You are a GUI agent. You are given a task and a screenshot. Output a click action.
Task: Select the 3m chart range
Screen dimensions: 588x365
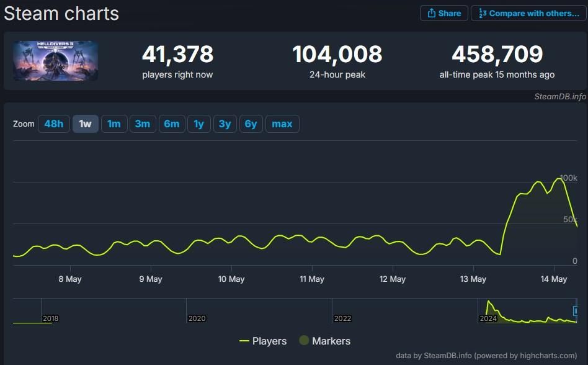[x=143, y=124]
